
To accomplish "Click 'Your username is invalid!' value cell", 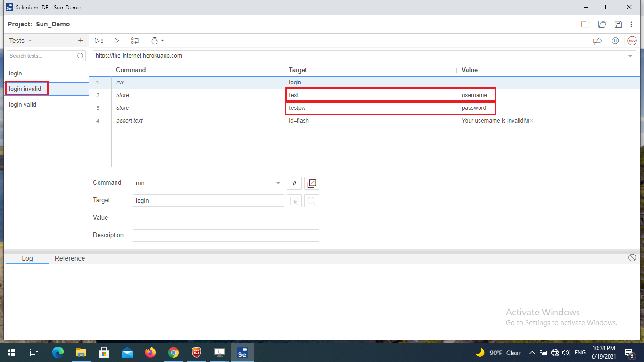I will 497,121.
